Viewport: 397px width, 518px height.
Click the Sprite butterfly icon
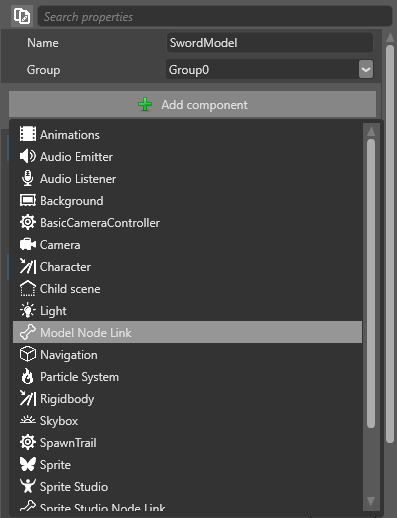click(x=28, y=464)
